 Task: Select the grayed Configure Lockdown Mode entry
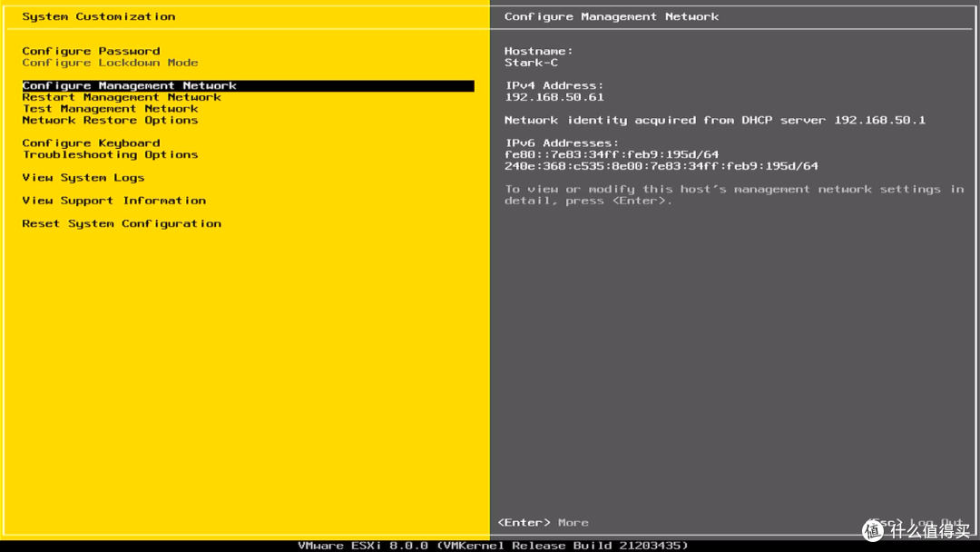point(110,63)
